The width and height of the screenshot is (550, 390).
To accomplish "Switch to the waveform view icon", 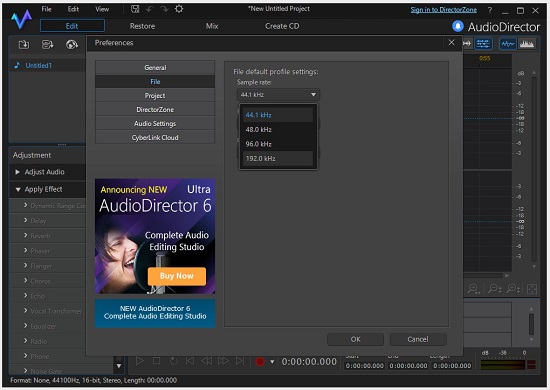I will coord(508,44).
